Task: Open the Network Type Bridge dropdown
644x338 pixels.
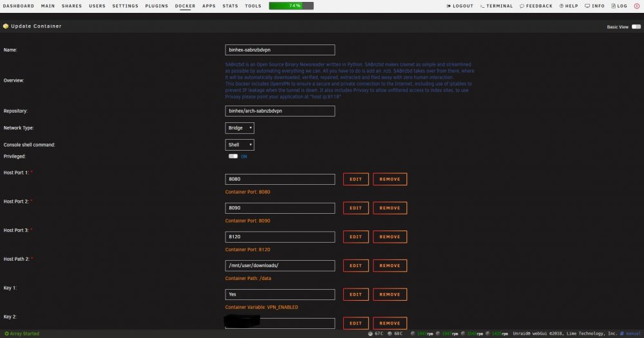Action: click(x=240, y=127)
